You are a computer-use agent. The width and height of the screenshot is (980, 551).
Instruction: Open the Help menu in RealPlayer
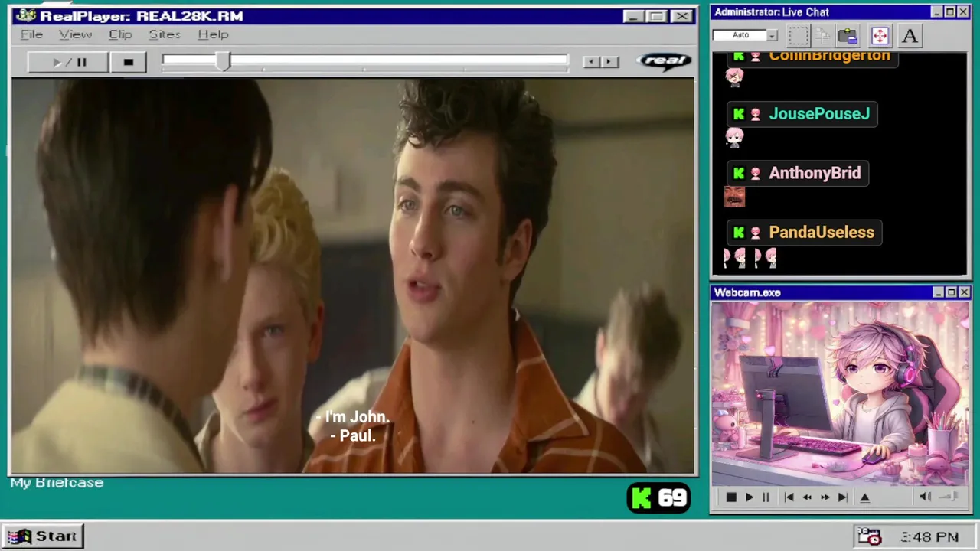(x=213, y=34)
